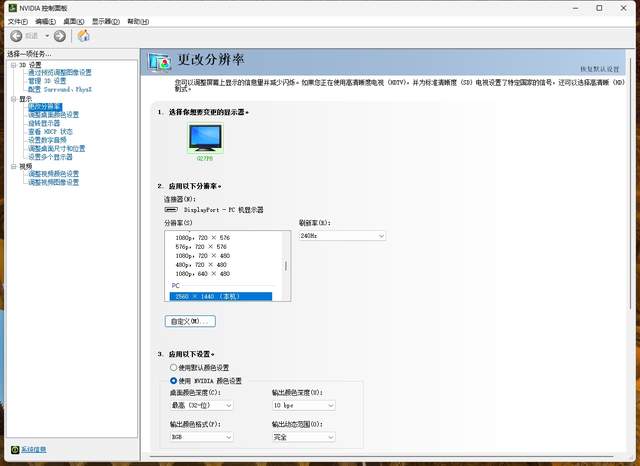The image size is (640, 466).
Task: Collapse the 视频 tree node
Action: click(x=13, y=166)
